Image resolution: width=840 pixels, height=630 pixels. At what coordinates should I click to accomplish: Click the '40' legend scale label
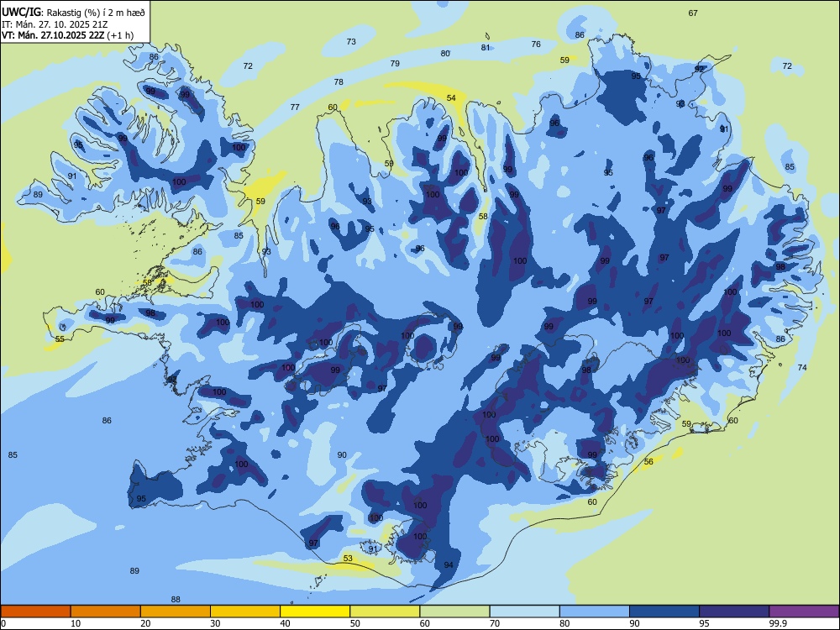[x=285, y=623]
